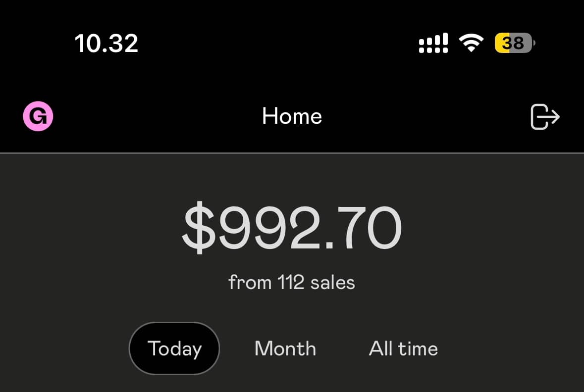Select the Today sales filter
The height and width of the screenshot is (392, 584).
tap(174, 348)
